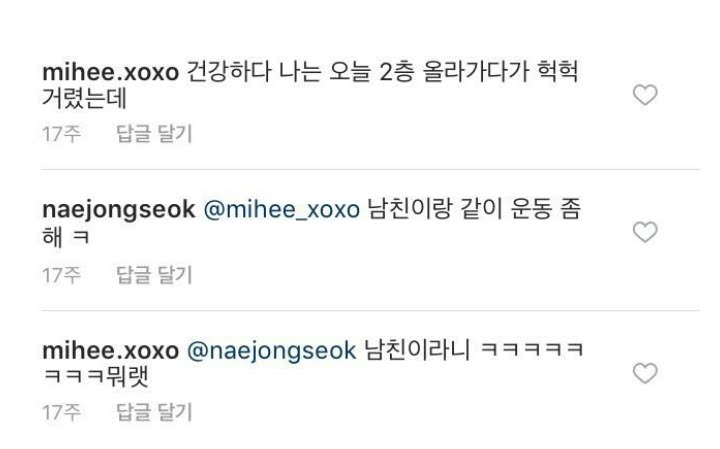Click the word 거렸는데 in the first comment
This screenshot has height=449, width=720.
pos(84,98)
